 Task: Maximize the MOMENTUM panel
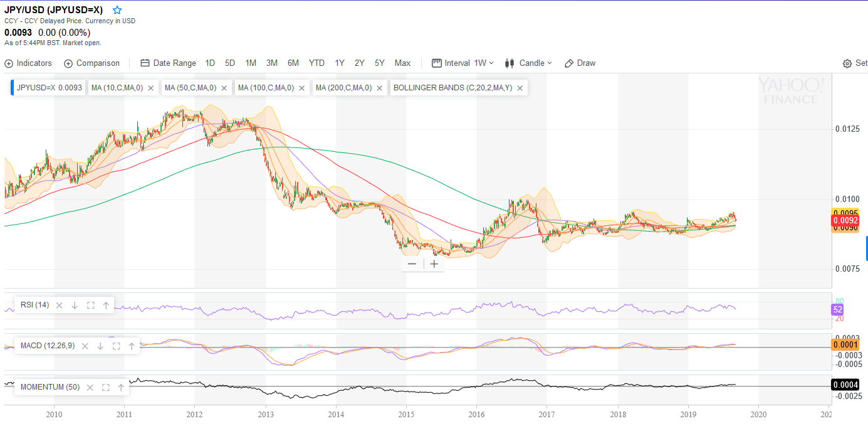click(105, 387)
